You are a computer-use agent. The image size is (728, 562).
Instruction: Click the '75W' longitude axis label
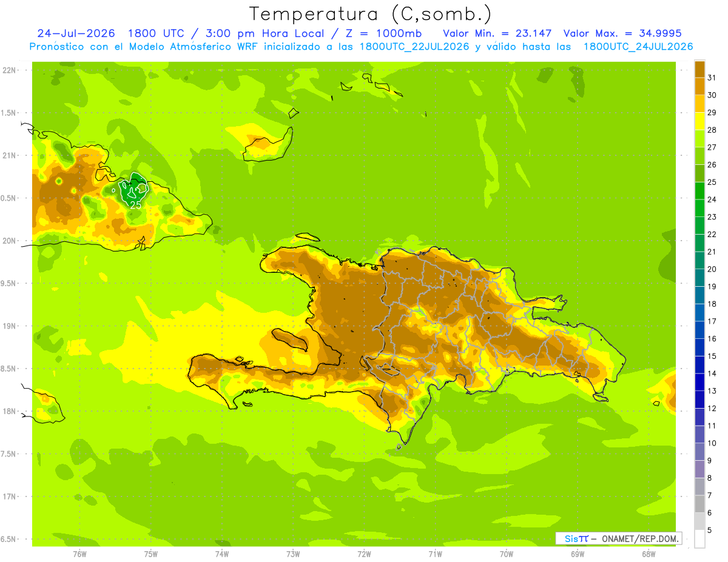click(151, 554)
